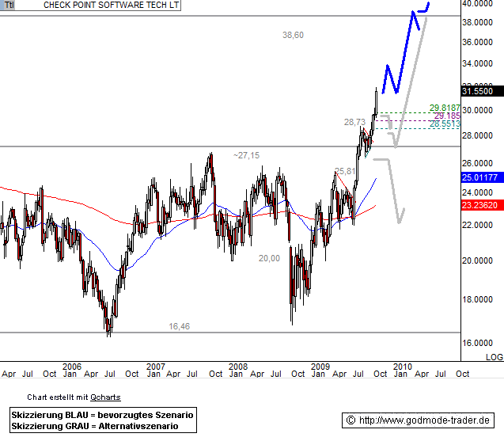Click the 2008 year label on the time axis
Viewport: 504px width, 441px height.
(238, 367)
